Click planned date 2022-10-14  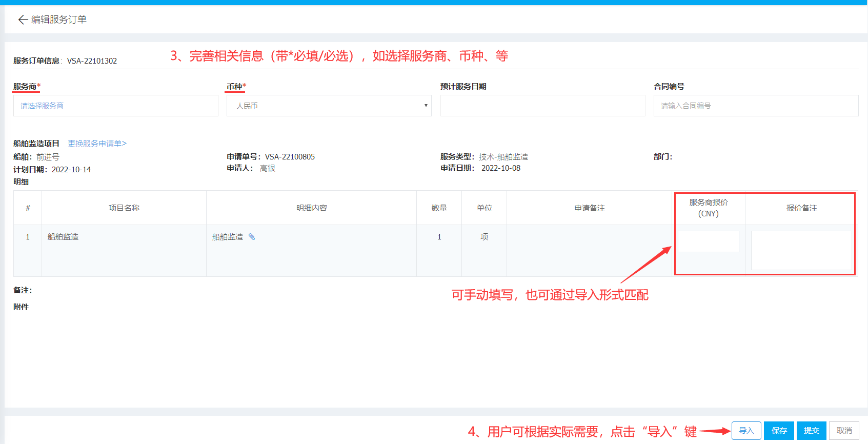(71, 169)
